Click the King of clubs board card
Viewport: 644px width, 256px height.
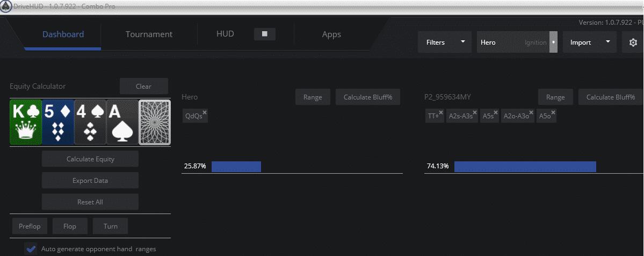[x=26, y=122]
